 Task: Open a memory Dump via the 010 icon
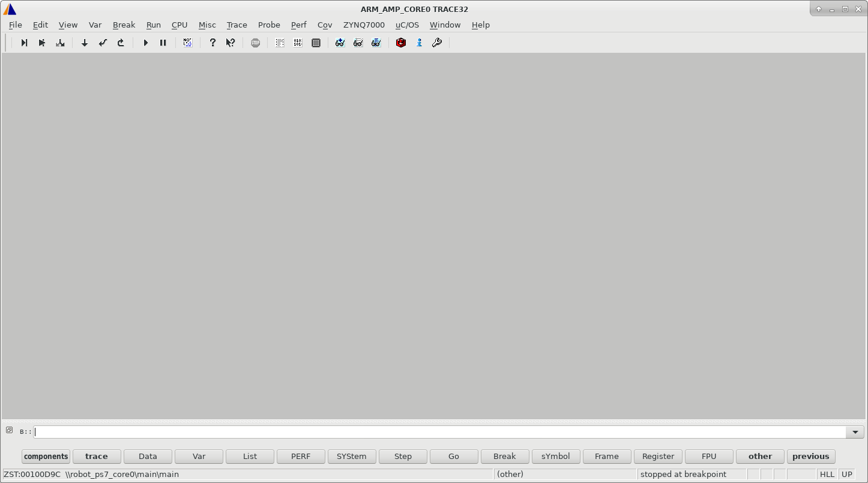point(298,43)
